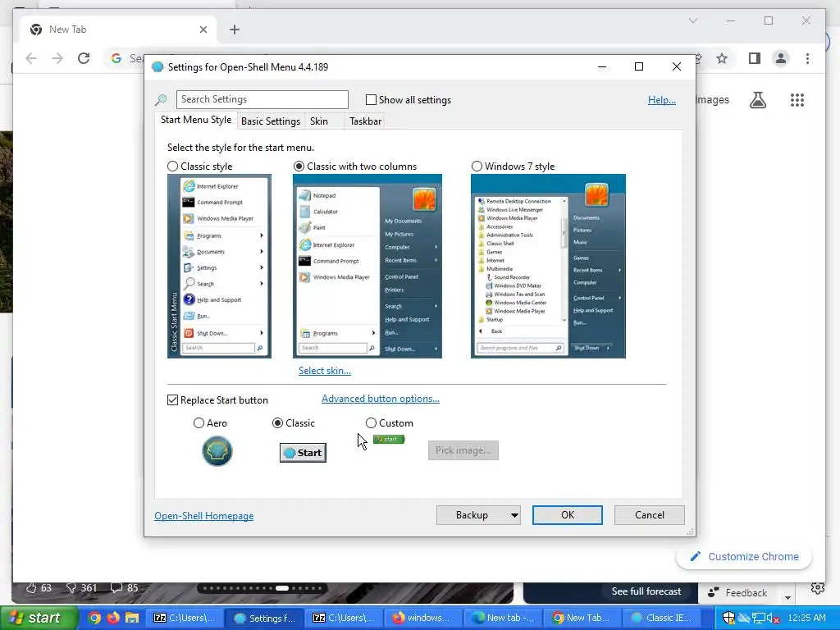840x630 pixels.
Task: Click the Backup button
Action: [x=472, y=515]
